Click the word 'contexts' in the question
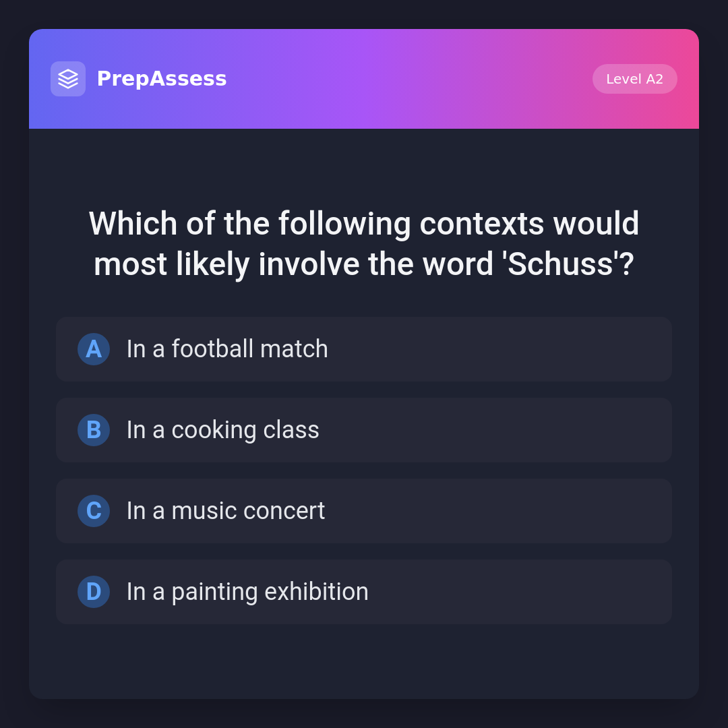Screen dimensions: 728x728 pyautogui.click(x=481, y=224)
